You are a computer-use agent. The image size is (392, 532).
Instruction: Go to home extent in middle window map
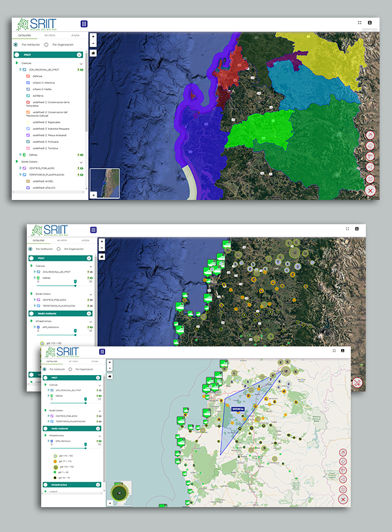102,257
